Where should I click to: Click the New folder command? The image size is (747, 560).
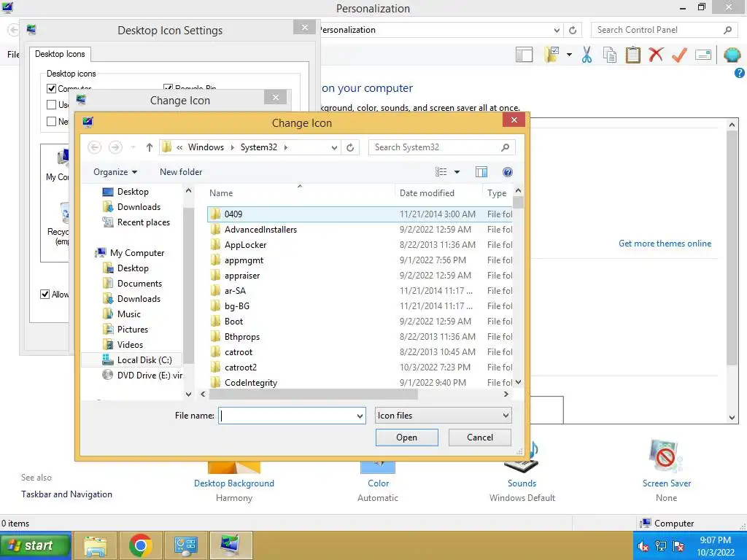181,172
